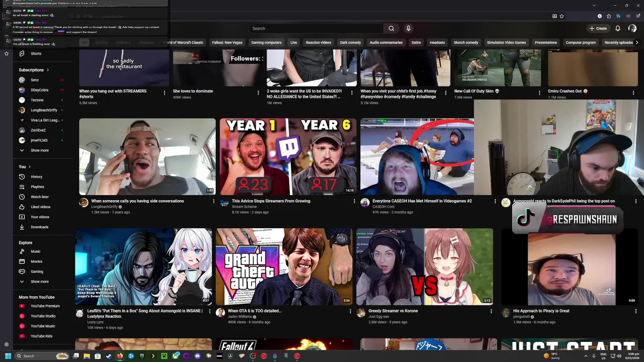Play the Year 1 Year 6 Twitch thumbnail
The width and height of the screenshot is (644, 362).
(288, 156)
